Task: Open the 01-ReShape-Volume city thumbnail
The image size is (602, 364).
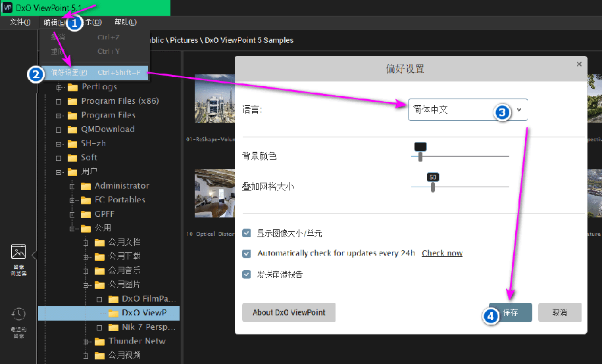Action: pos(214,99)
